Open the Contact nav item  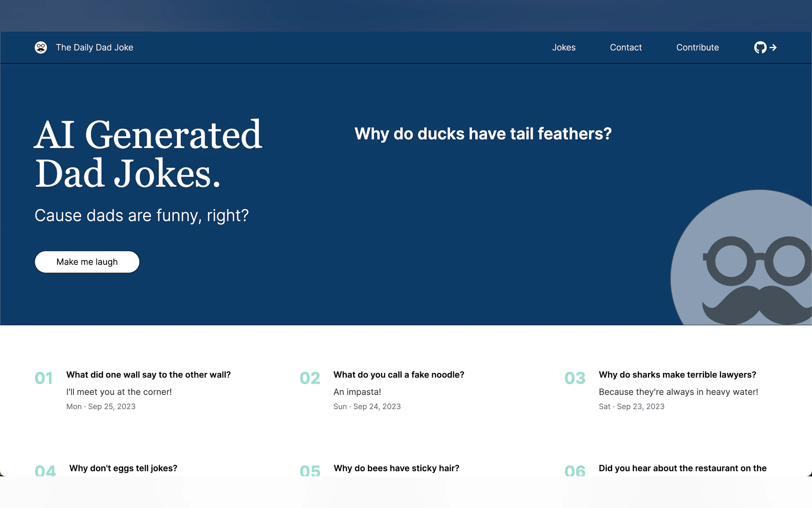pos(625,47)
